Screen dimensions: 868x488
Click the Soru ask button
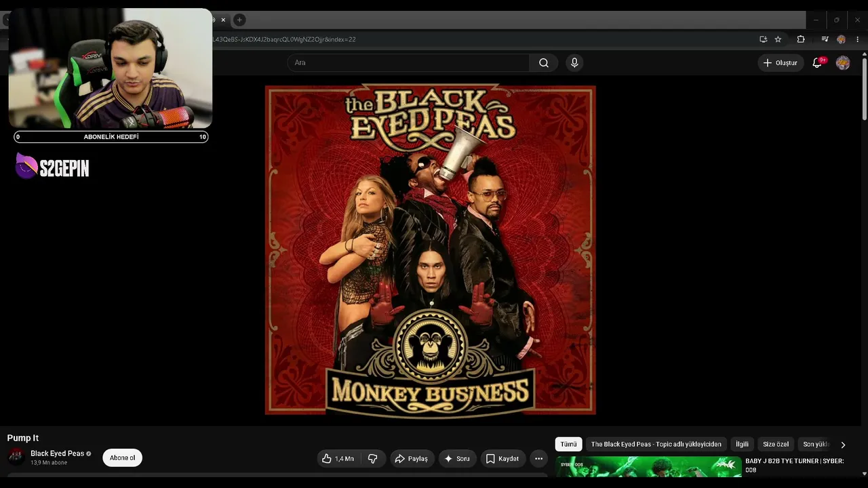pos(457,459)
